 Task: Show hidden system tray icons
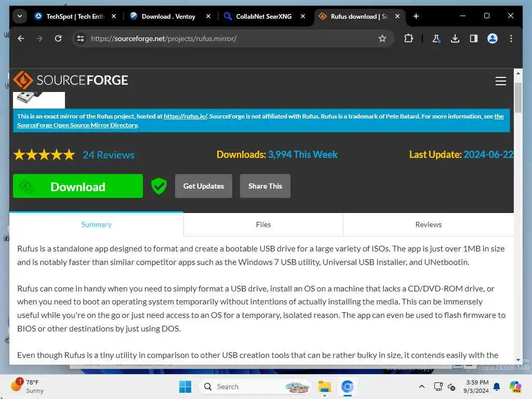click(422, 387)
